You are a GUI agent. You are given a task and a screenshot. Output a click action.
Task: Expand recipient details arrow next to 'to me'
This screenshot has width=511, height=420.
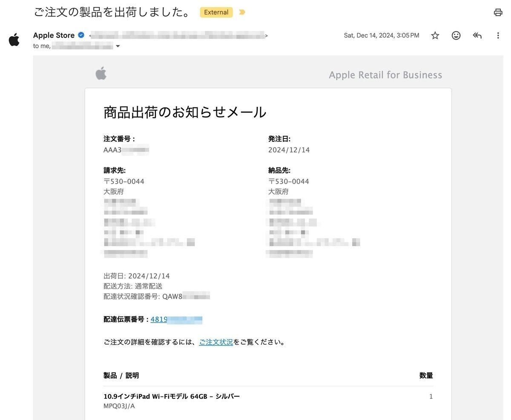[118, 46]
